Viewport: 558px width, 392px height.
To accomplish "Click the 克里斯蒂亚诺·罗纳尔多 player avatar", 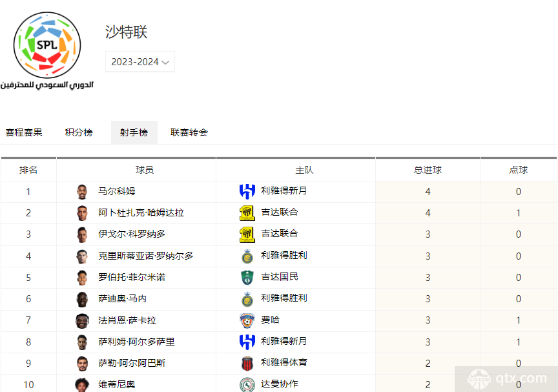I will click(x=82, y=256).
